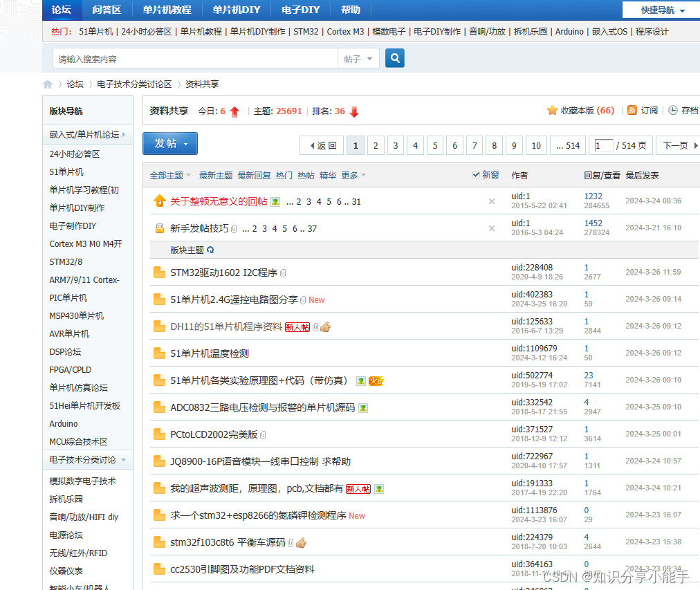Click the 返回 back button
Screen dimensions: 700x590
323,145
